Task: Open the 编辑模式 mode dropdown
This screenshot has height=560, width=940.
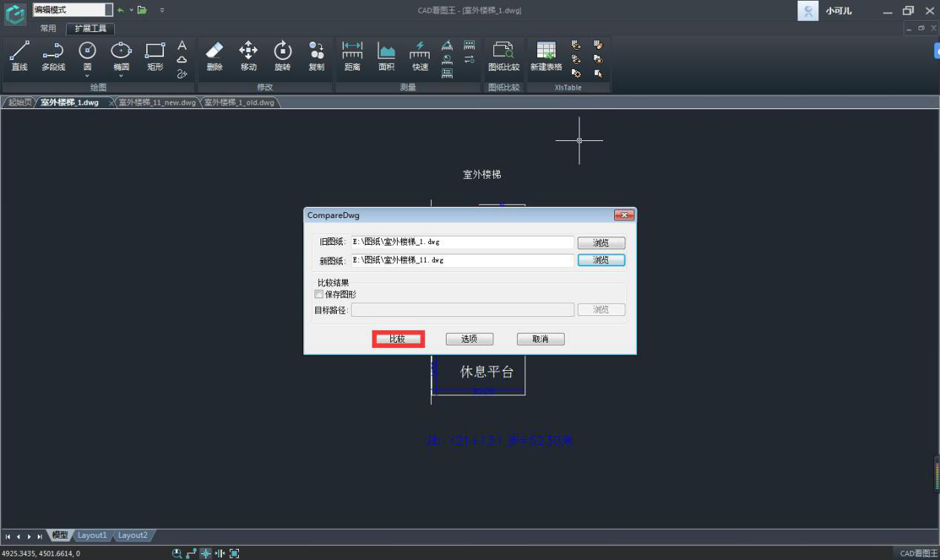Action: 108,10
